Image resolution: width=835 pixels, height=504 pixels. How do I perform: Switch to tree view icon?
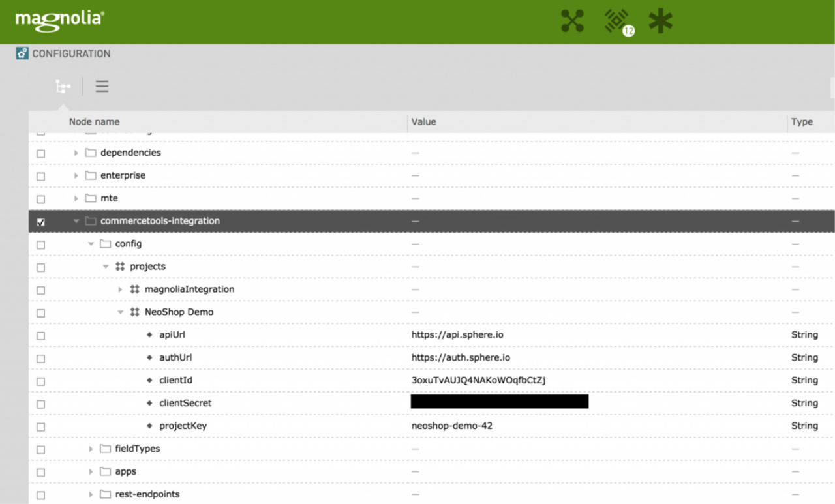click(x=63, y=86)
